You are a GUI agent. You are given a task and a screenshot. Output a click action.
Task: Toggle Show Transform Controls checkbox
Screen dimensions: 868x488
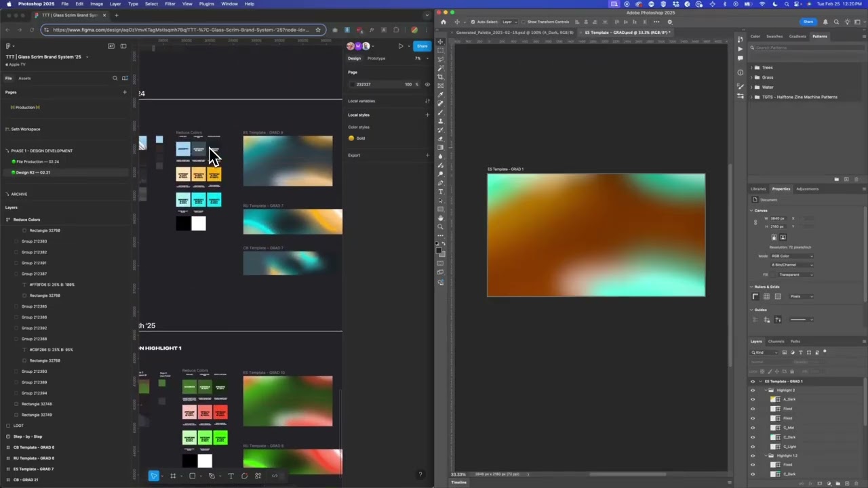click(523, 22)
